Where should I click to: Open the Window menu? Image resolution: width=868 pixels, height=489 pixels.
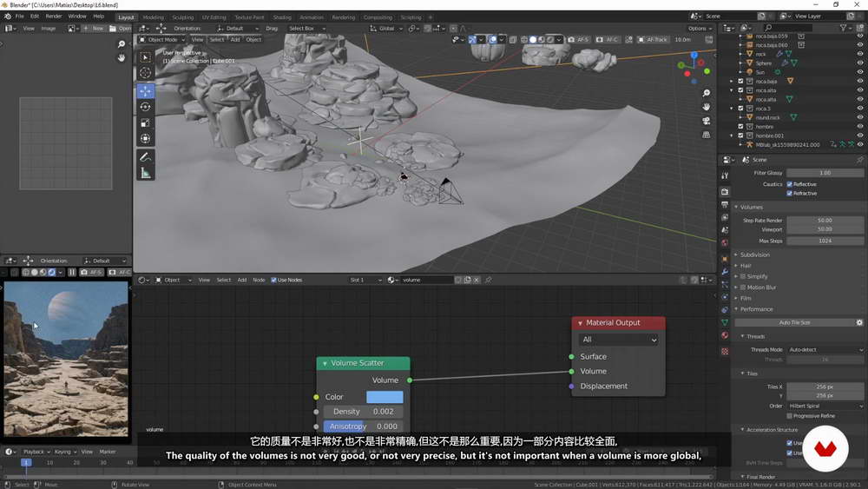coord(77,16)
